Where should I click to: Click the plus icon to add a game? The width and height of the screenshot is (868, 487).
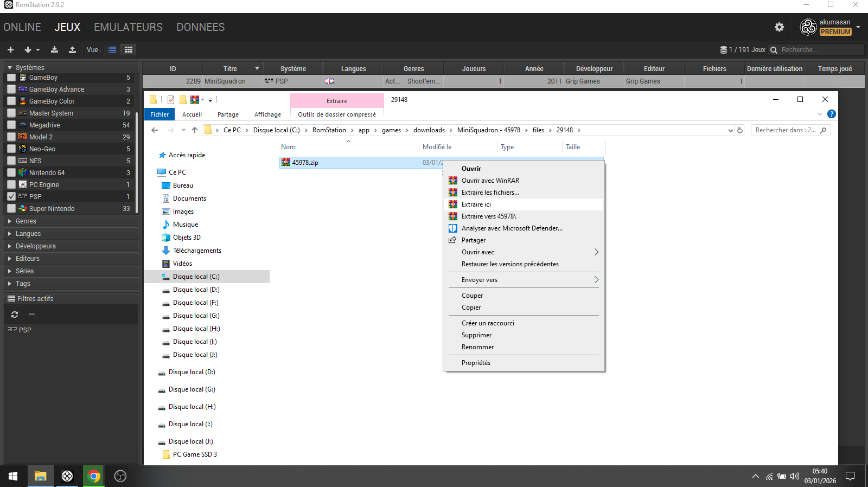coord(10,50)
